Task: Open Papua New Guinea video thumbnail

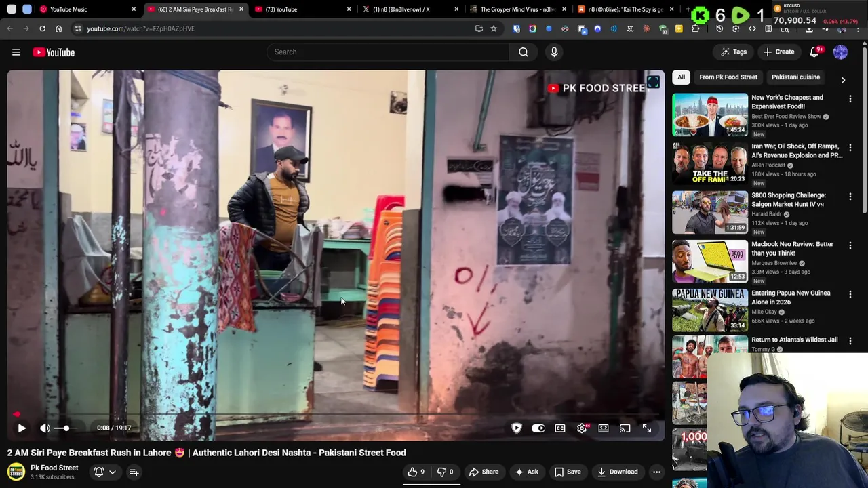Action: [x=710, y=310]
